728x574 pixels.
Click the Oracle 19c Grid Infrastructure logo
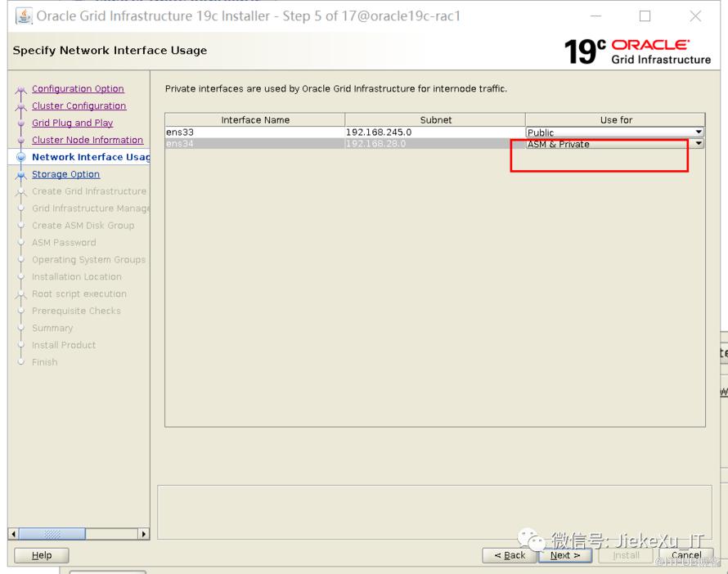[x=637, y=51]
